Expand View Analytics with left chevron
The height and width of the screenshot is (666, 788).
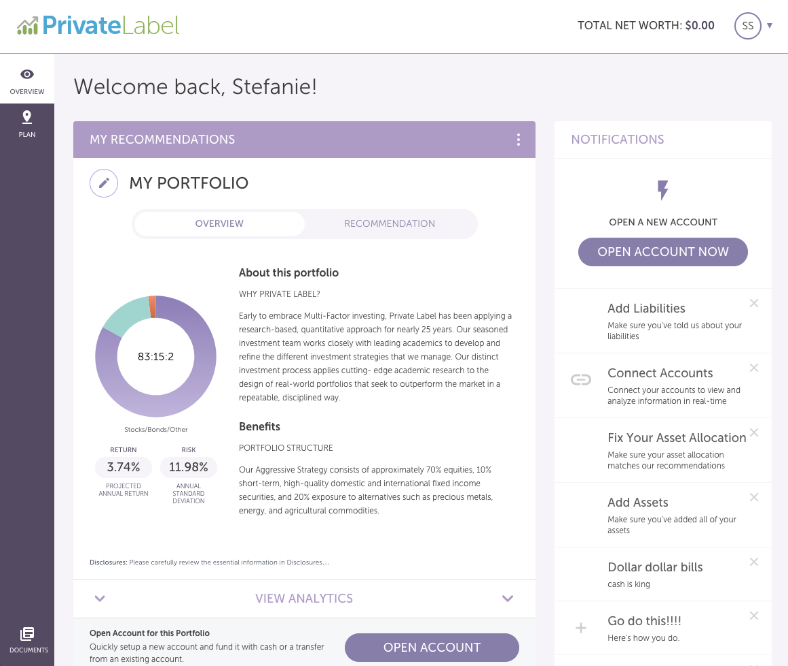(x=100, y=598)
